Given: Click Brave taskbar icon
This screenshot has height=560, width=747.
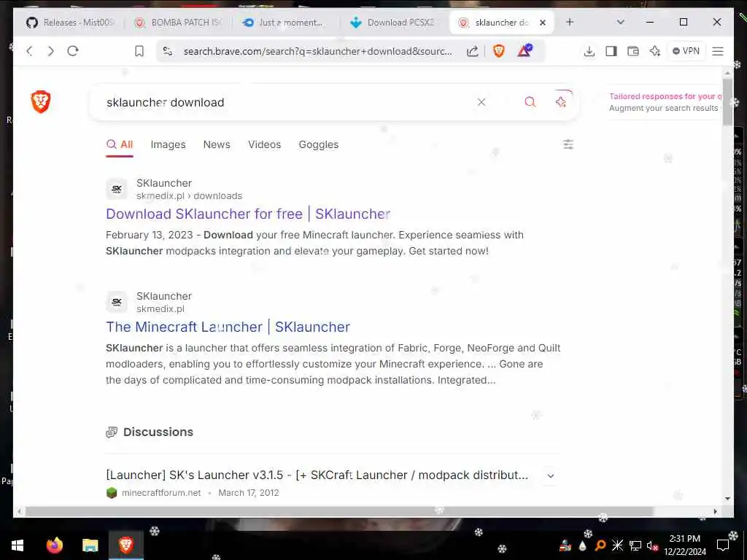Looking at the screenshot, I should (125, 545).
